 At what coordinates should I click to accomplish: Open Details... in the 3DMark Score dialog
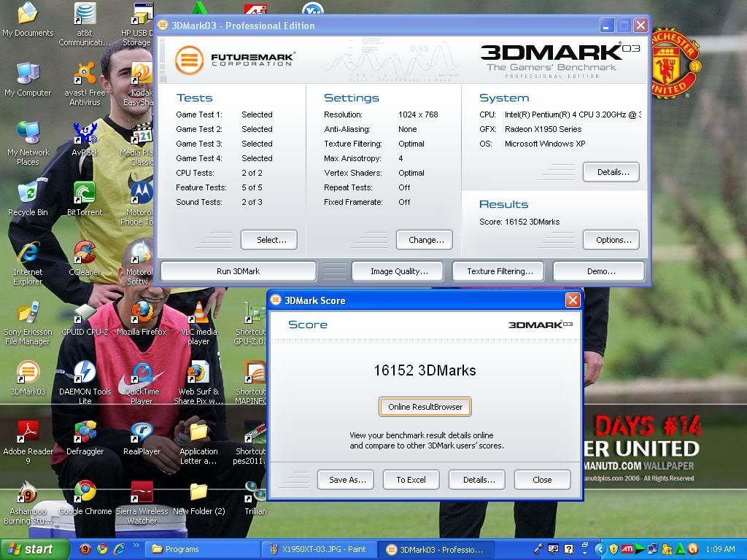(x=477, y=480)
